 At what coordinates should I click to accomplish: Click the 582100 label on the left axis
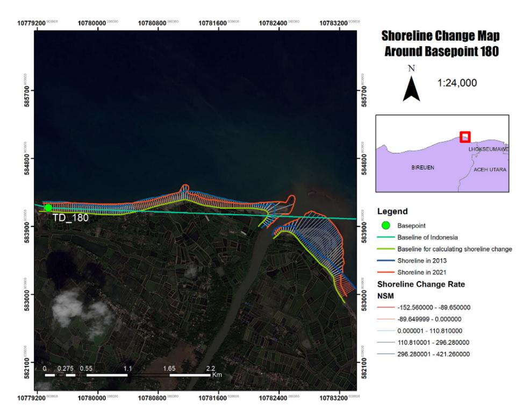27,368
